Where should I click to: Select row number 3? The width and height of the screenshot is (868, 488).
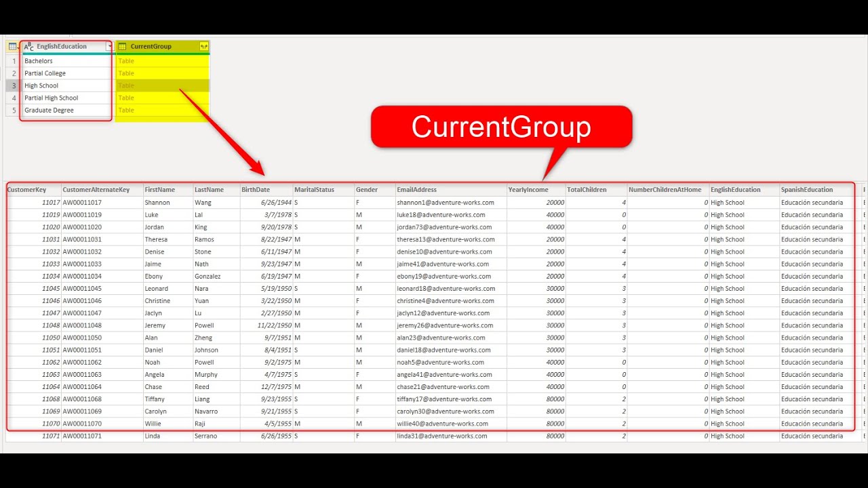[x=14, y=85]
